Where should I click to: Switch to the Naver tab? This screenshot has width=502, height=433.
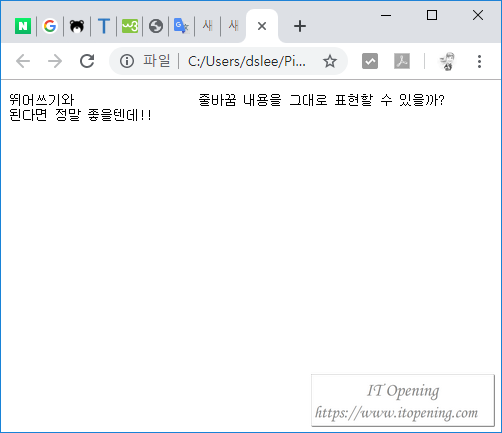point(23,26)
